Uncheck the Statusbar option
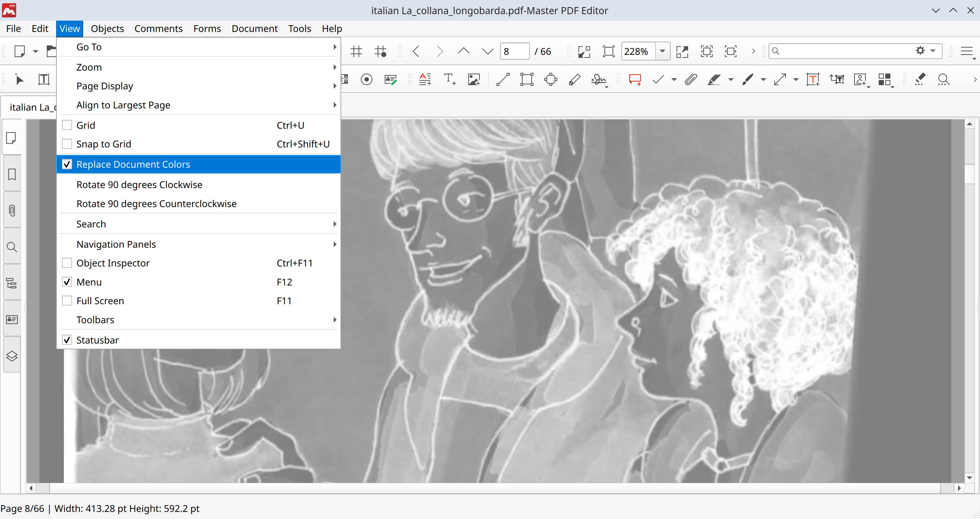 tap(67, 340)
